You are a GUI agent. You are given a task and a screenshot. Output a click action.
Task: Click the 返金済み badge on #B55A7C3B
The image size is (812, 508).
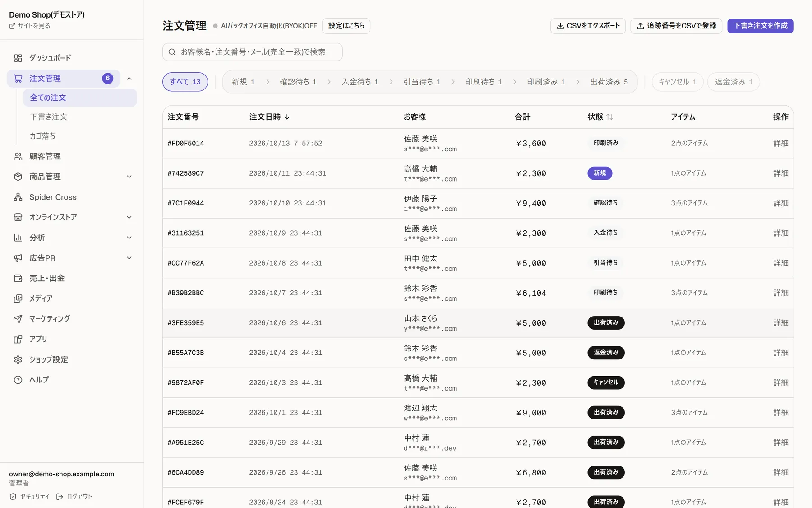coord(606,353)
